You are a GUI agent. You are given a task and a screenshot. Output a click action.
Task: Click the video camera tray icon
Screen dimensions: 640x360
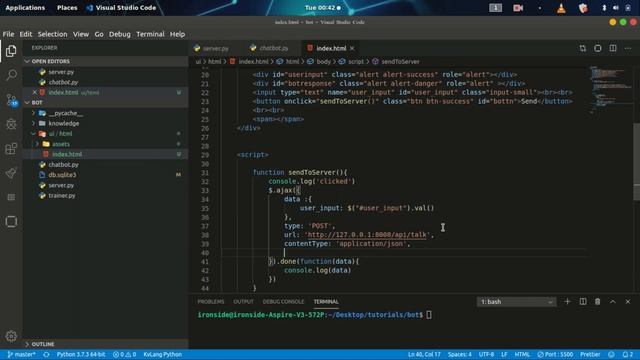tap(518, 8)
